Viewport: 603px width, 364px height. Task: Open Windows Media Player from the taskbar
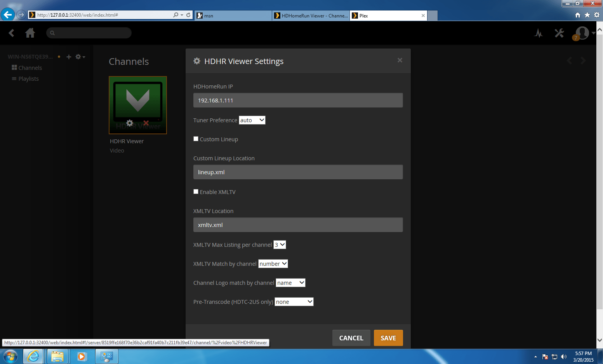82,356
